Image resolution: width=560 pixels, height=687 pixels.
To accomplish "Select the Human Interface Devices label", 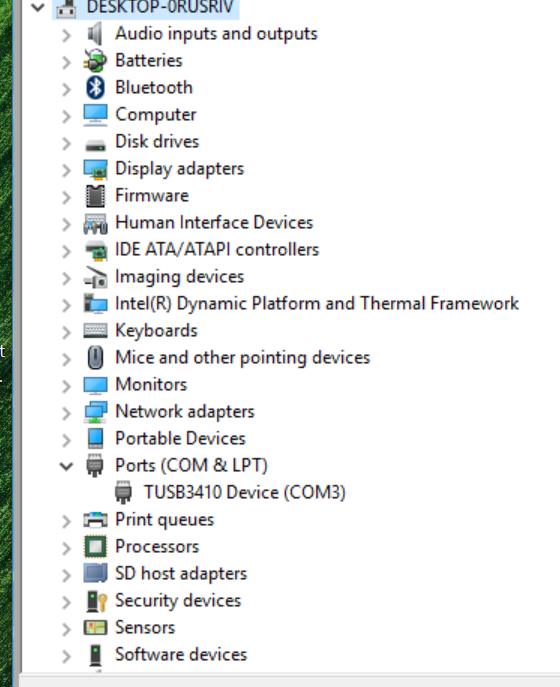I will click(214, 223).
